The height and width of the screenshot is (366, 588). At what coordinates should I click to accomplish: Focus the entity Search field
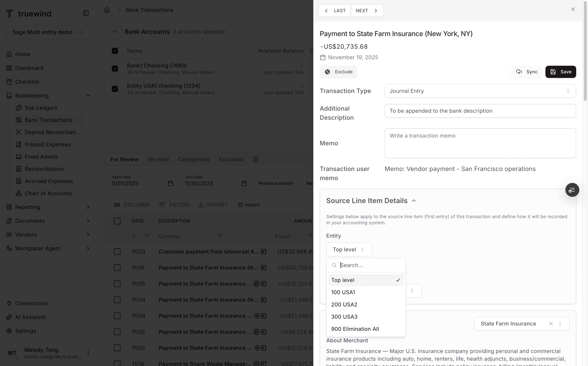(370, 265)
